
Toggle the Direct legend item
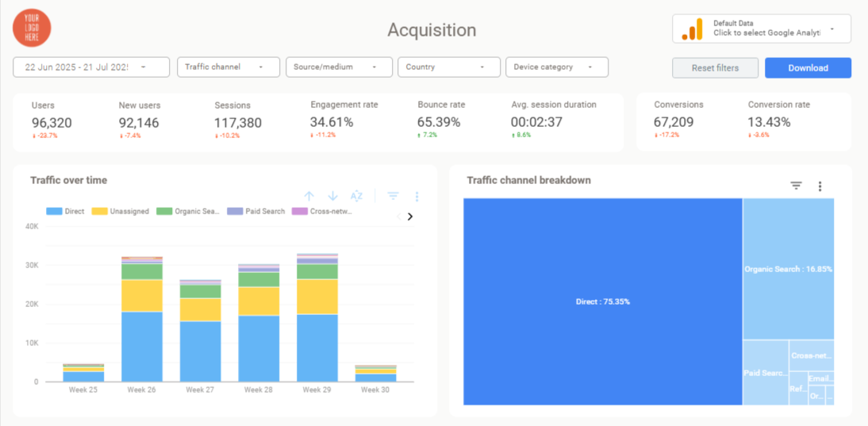65,211
